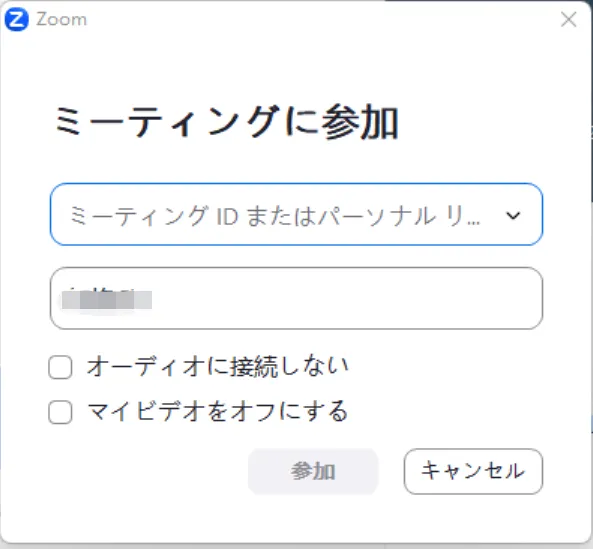Click the 参加 join button
Viewport: 593px width, 549px height.
click(x=313, y=471)
